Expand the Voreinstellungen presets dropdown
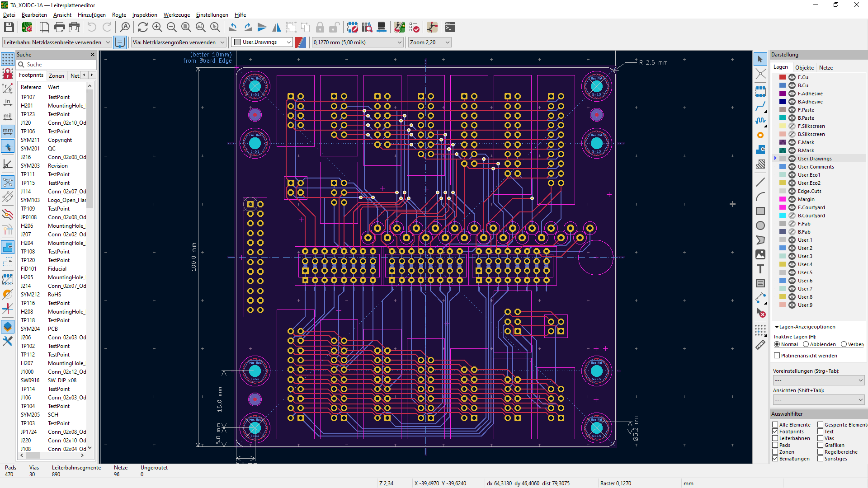This screenshot has width=868, height=488. click(818, 380)
